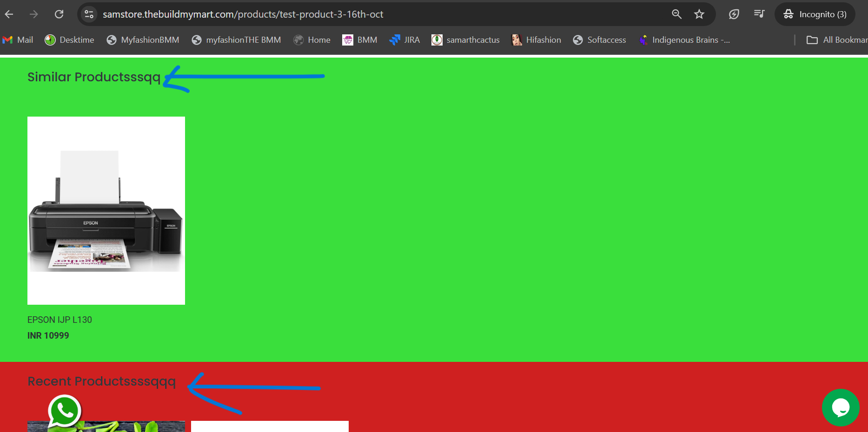Open the samarthcactus bookmark
868x432 pixels.
(465, 40)
